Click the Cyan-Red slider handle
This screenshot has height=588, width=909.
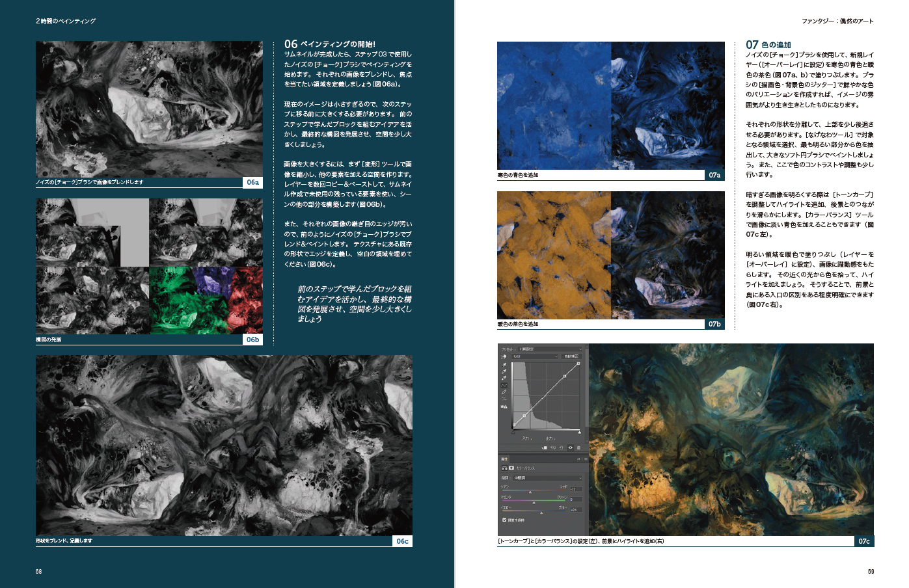(530, 492)
